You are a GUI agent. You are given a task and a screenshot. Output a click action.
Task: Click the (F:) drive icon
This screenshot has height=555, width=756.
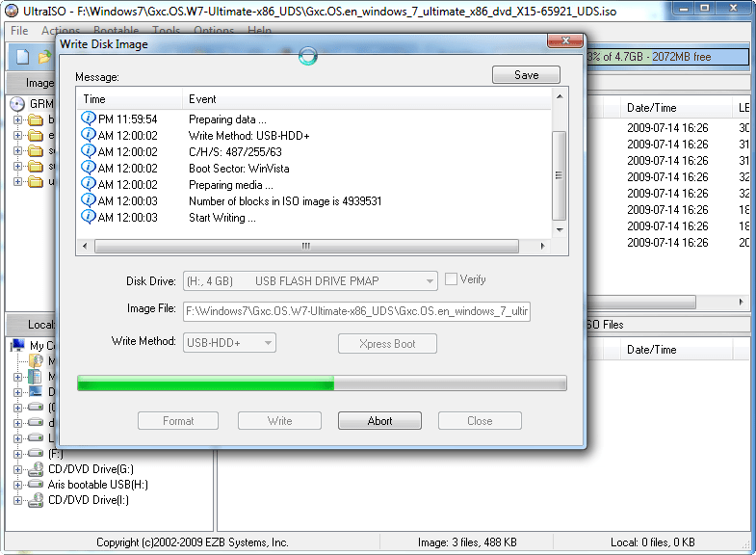tap(36, 453)
